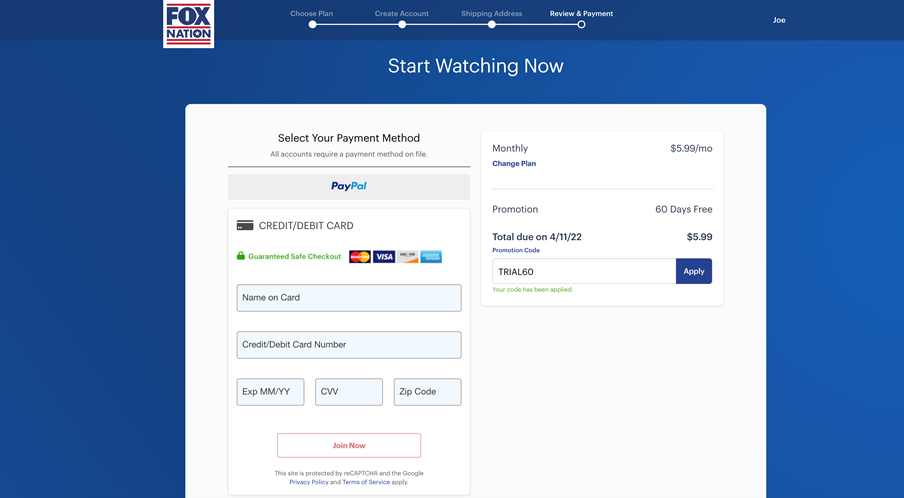Viewport: 904px width, 498px height.
Task: Click the Discover card icon
Action: (408, 257)
